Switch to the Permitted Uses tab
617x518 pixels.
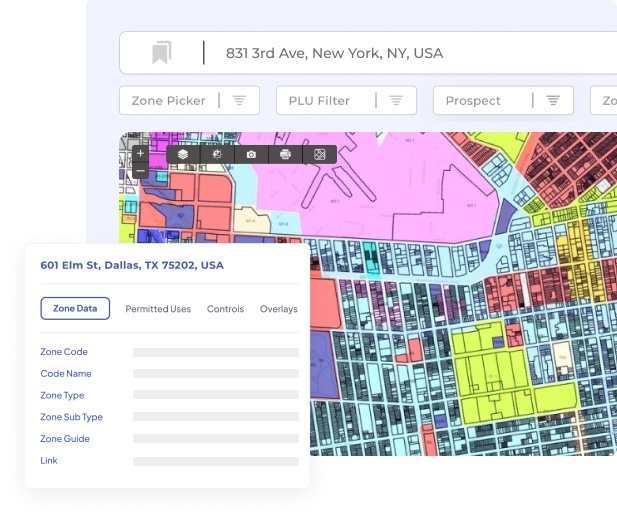tap(158, 309)
